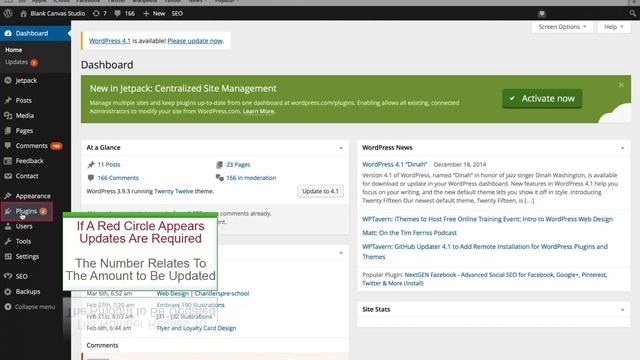This screenshot has height=360, width=640.
Task: Open the Dashboard sidebar menu
Action: click(35, 33)
